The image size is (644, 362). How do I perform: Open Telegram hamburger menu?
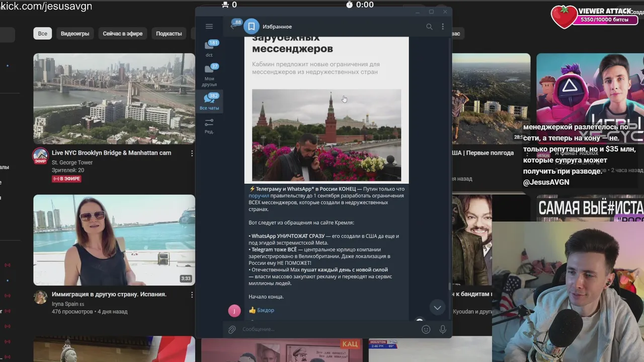209,27
